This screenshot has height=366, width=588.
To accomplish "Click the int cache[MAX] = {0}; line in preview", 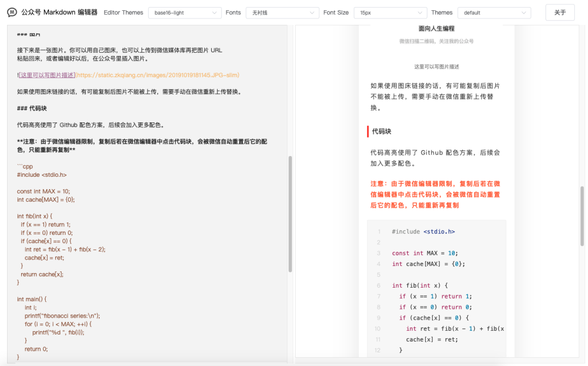I will (428, 264).
